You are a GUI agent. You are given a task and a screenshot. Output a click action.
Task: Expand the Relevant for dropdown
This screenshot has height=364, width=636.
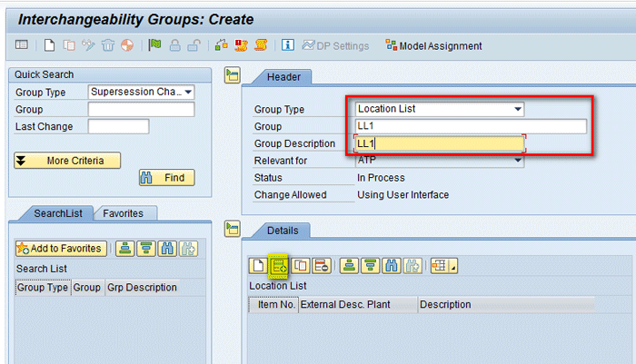[x=518, y=161]
